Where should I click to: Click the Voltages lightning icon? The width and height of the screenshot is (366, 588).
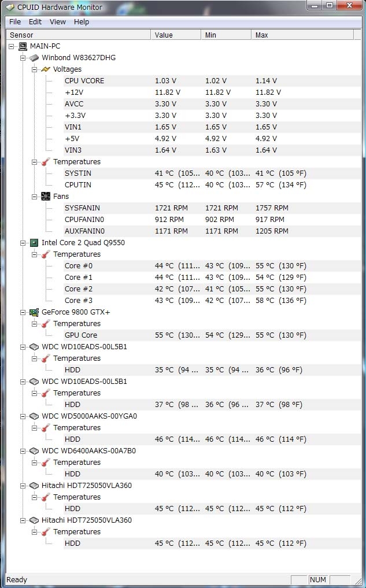[x=46, y=69]
